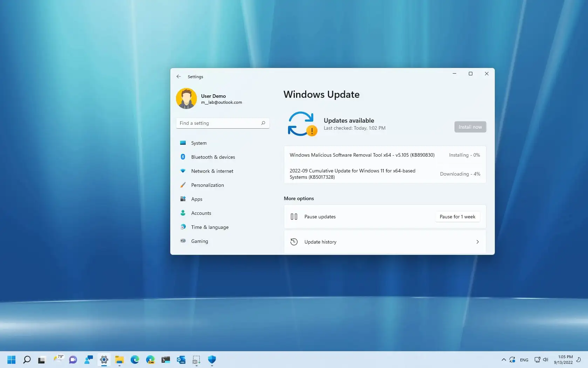Viewport: 588px width, 368px height.
Task: Open Snipping Tool from the taskbar
Action: (197, 360)
